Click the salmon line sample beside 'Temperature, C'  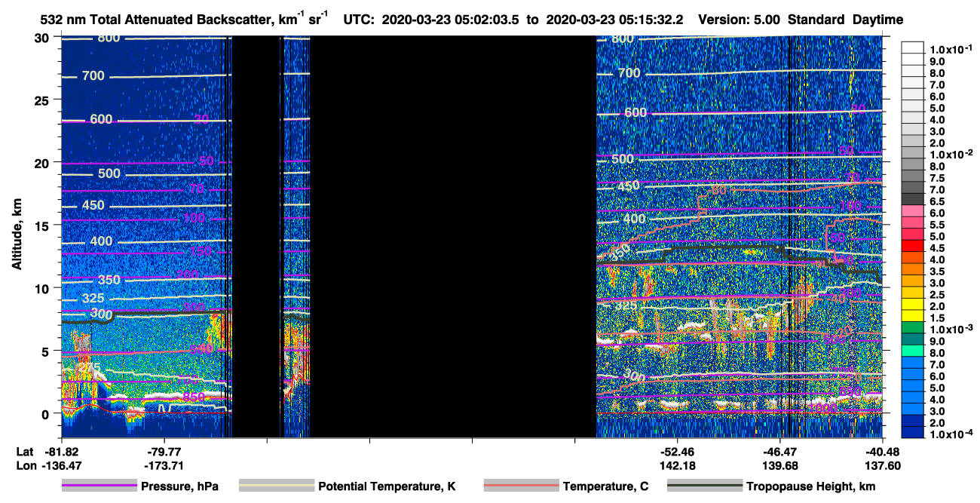[x=521, y=486]
